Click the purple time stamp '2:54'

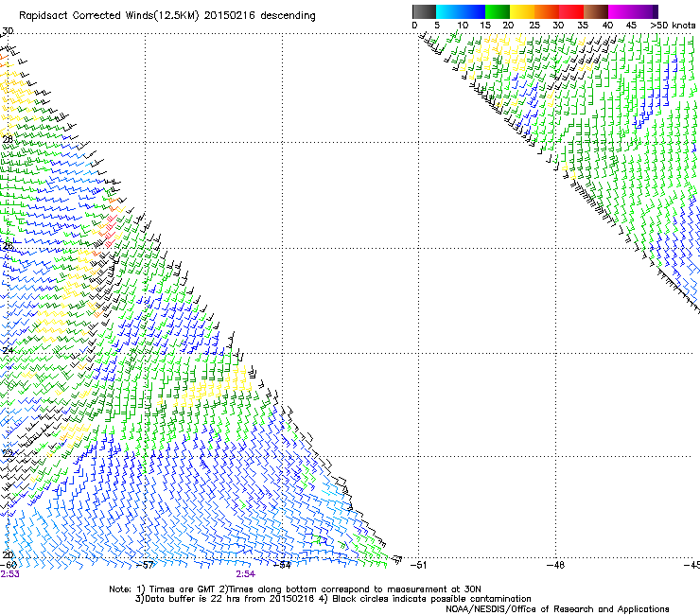pyautogui.click(x=246, y=574)
